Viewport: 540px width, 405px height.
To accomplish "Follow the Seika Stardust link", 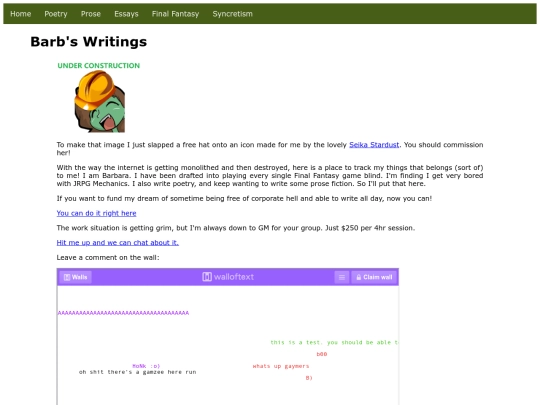I will coord(374,145).
